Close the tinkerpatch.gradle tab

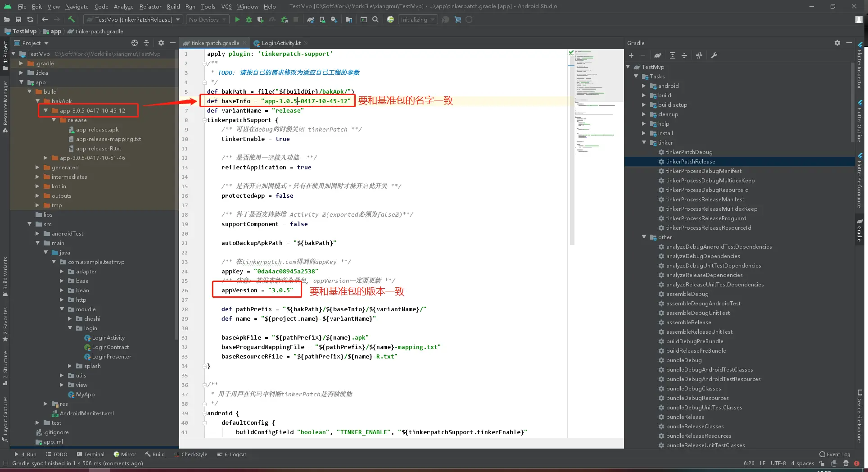pyautogui.click(x=244, y=43)
